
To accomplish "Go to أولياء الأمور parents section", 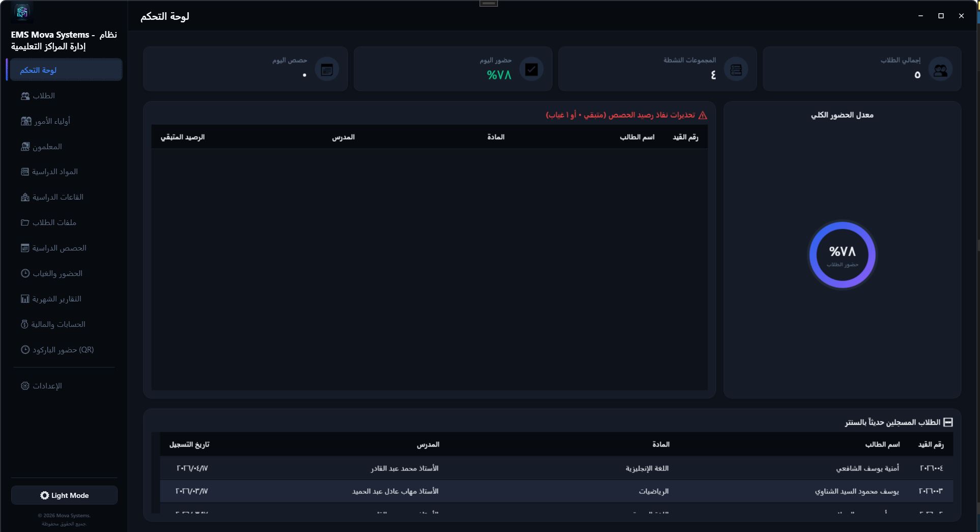I will pyautogui.click(x=65, y=121).
